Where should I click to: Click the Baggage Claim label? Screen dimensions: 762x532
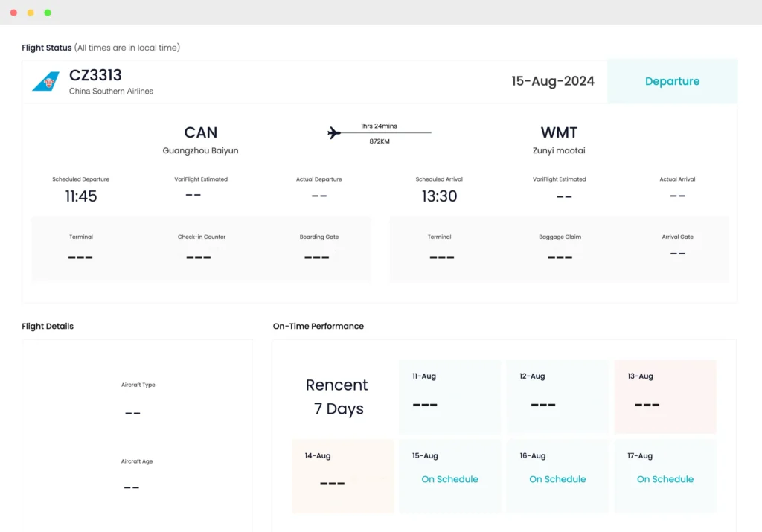click(x=560, y=237)
